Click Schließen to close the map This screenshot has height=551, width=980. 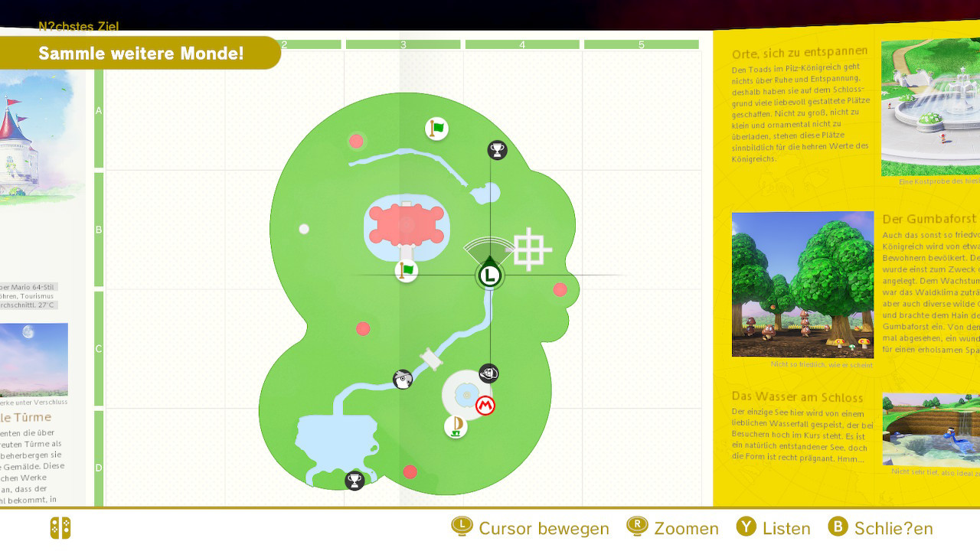coord(893,529)
